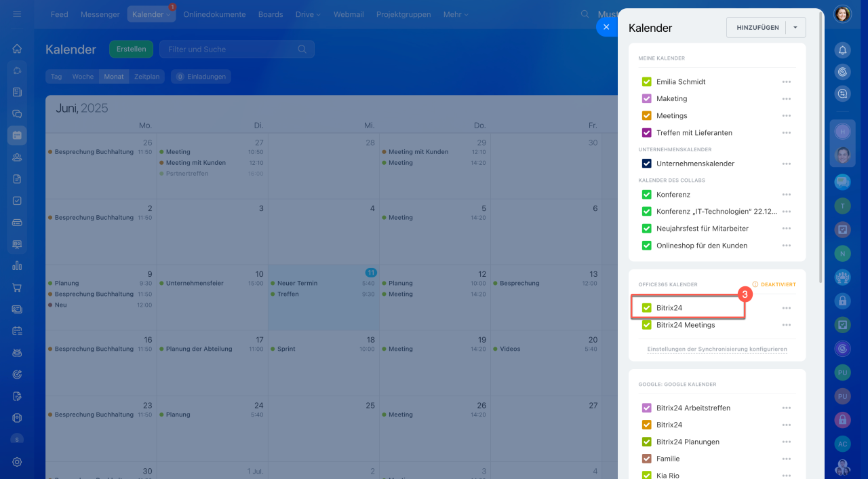Open the bar chart analytics icon in sidebar
The width and height of the screenshot is (868, 479).
click(x=17, y=266)
